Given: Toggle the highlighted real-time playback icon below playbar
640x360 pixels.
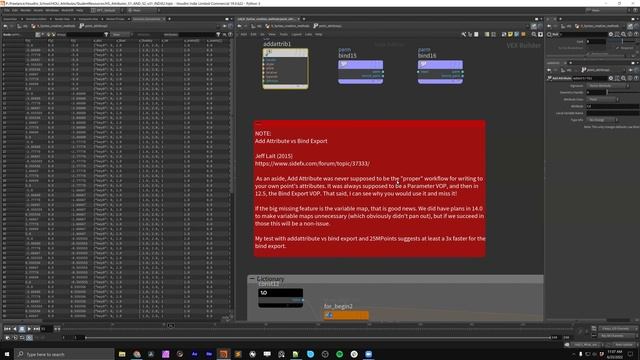Looking at the screenshot, I should tap(29, 338).
